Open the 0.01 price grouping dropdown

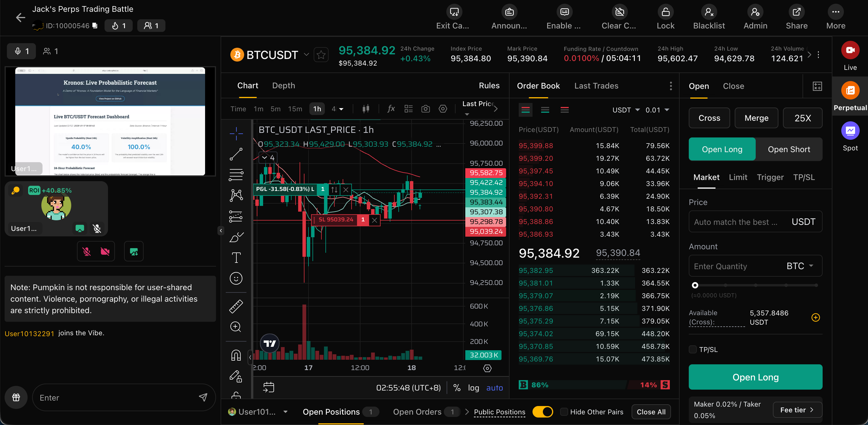pos(657,110)
